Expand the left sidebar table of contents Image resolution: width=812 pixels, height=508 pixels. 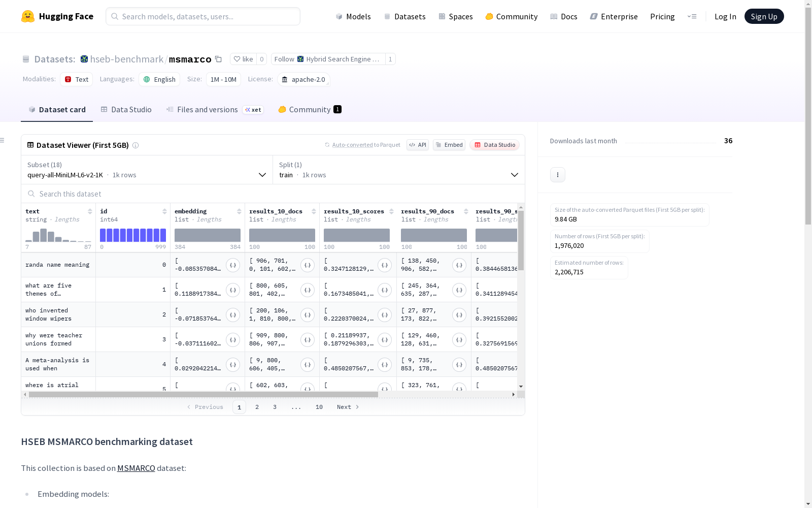(x=3, y=140)
